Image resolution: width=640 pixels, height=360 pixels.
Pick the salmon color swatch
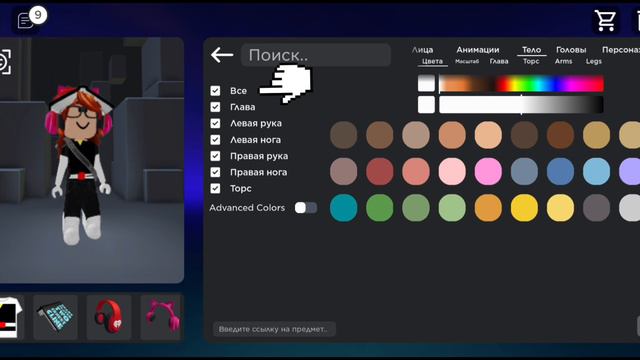point(416,171)
